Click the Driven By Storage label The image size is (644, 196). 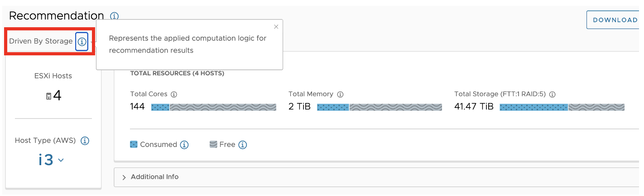[x=41, y=41]
